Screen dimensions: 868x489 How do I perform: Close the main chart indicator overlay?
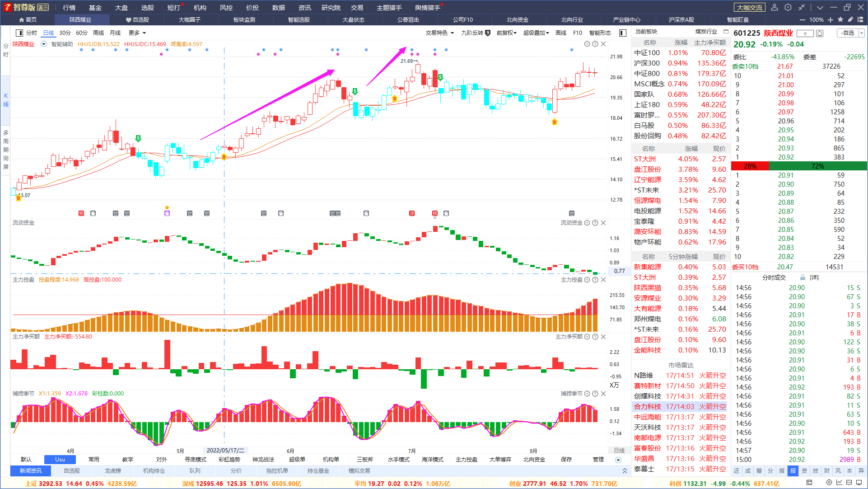[603, 44]
